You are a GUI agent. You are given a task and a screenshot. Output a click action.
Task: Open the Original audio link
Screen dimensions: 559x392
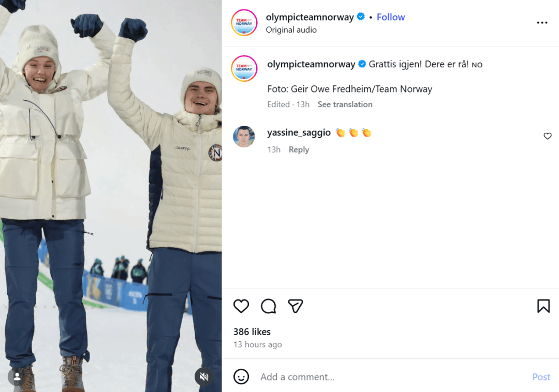point(291,30)
